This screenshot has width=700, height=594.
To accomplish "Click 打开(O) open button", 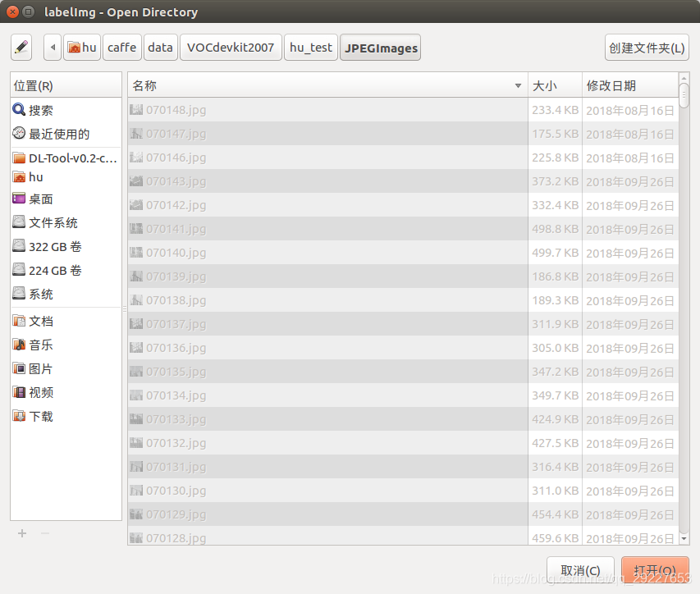I will point(655,570).
